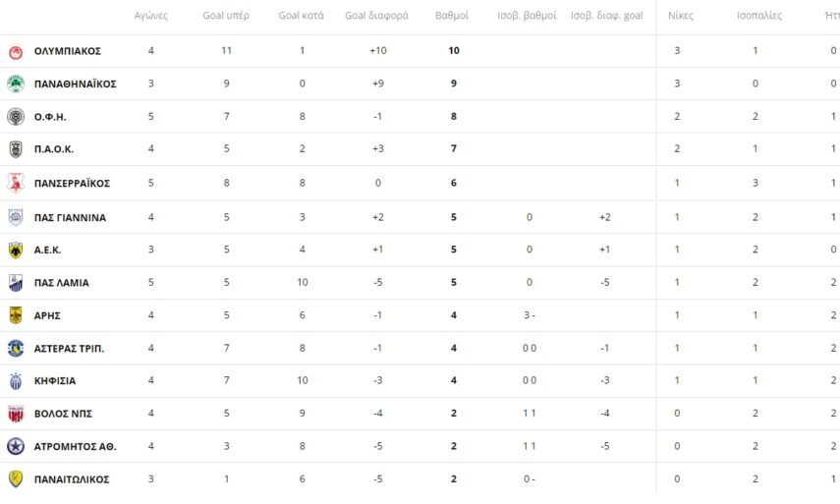This screenshot has height=504, width=840.
Task: Click the Πανσερραϊκός club logo
Action: pos(16,183)
